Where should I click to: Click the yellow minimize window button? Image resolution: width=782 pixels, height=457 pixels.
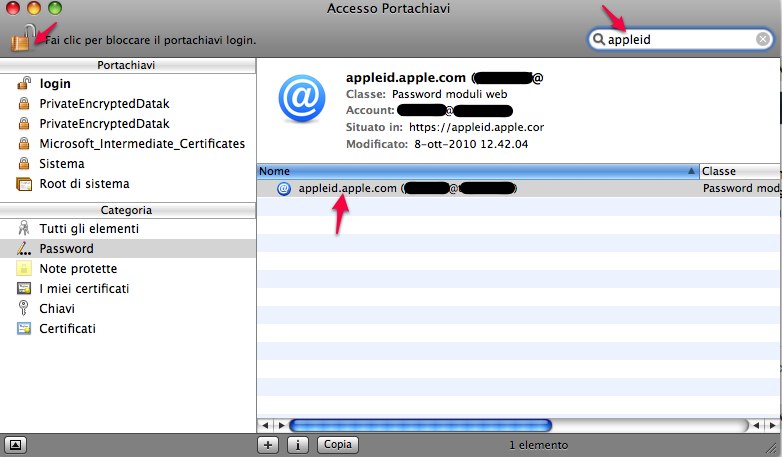pos(34,8)
